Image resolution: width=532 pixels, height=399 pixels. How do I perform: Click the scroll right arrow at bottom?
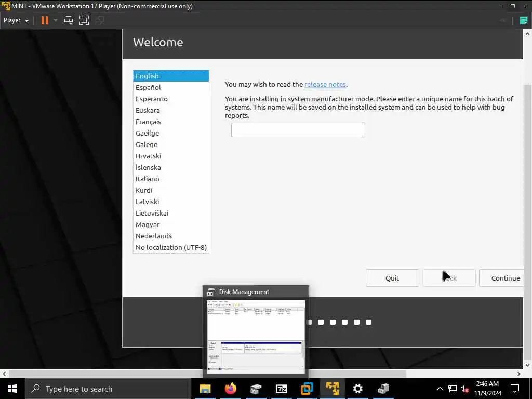(519, 374)
